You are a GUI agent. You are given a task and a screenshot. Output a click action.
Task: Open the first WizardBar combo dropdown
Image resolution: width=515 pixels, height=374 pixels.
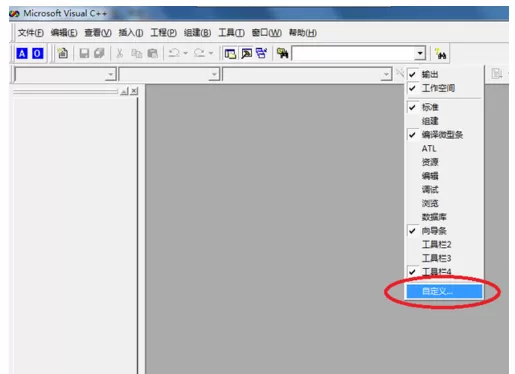[110, 74]
